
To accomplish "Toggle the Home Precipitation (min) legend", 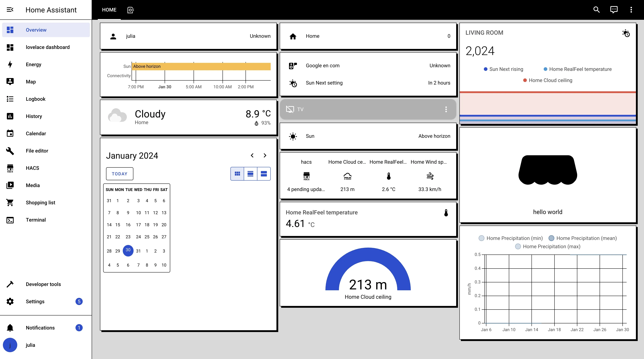I will [511, 238].
